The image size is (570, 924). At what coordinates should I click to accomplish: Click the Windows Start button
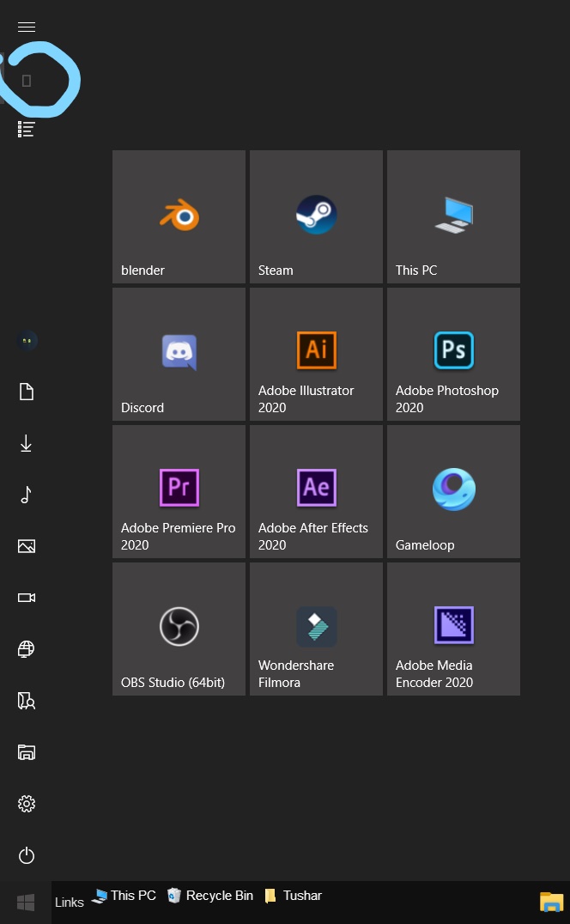click(x=26, y=903)
